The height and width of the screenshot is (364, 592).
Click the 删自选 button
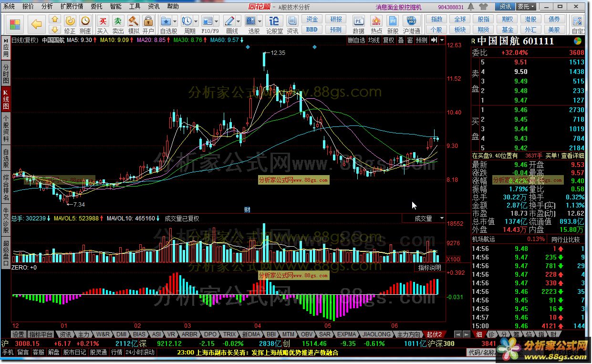[x=356, y=40]
